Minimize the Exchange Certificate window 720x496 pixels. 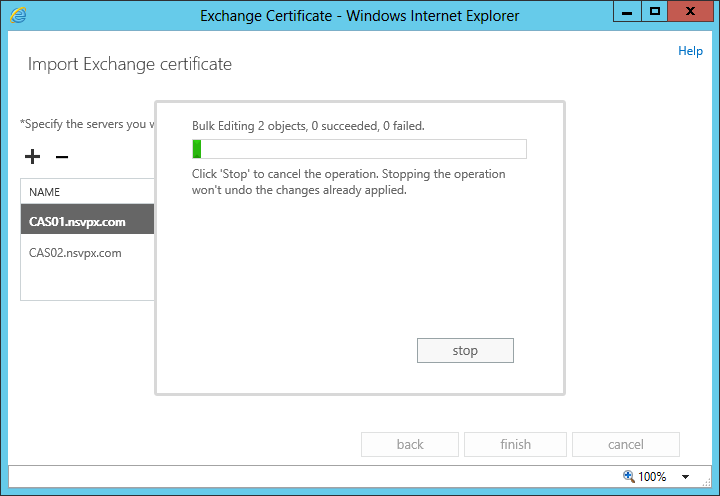[x=629, y=12]
